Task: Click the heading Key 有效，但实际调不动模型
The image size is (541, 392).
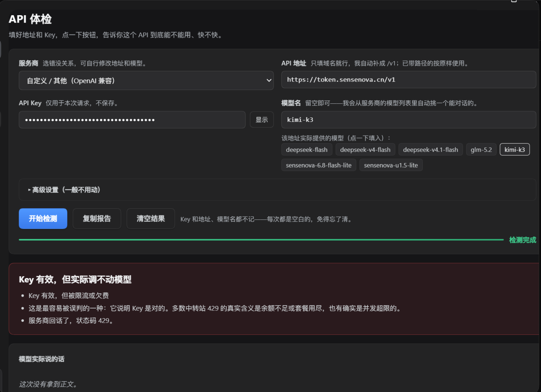Action: click(75, 279)
